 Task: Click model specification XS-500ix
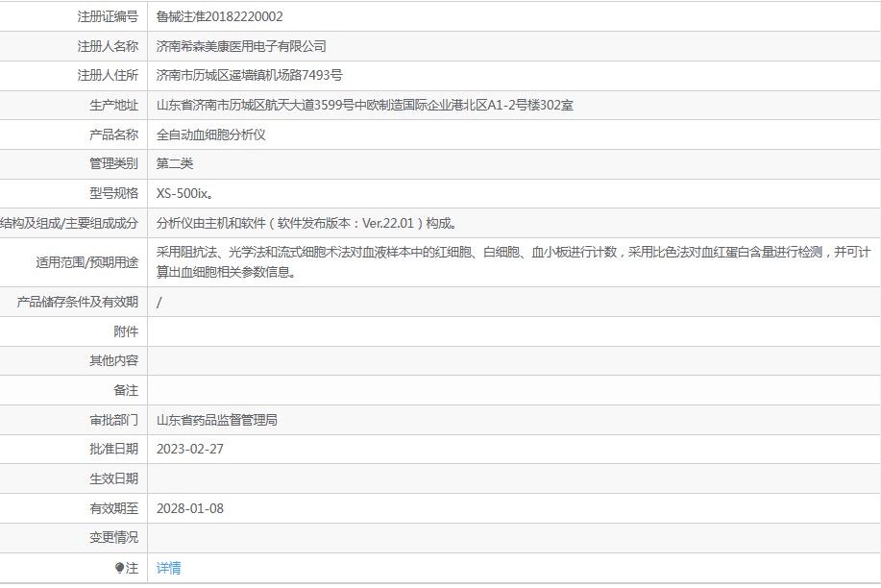click(184, 193)
